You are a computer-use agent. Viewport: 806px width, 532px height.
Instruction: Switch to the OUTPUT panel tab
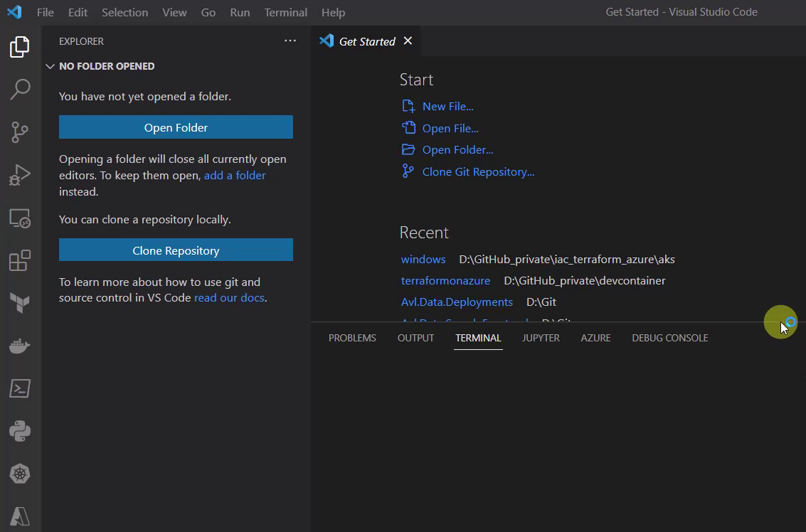415,338
